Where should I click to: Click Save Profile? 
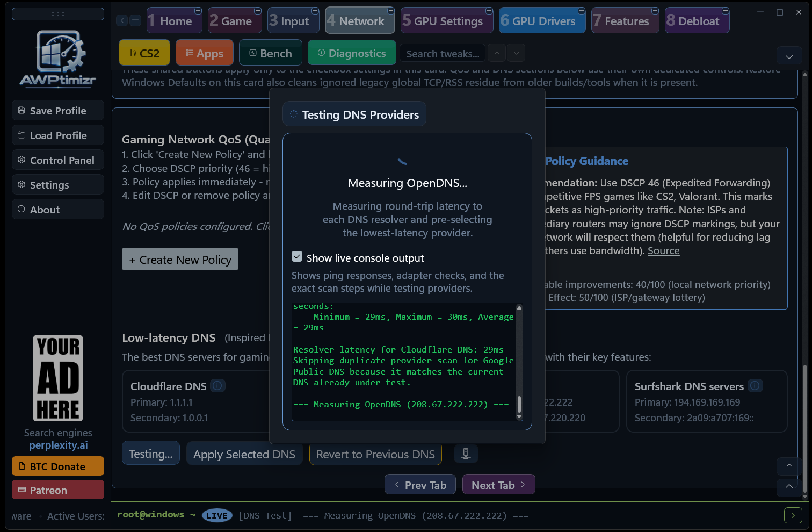point(58,110)
